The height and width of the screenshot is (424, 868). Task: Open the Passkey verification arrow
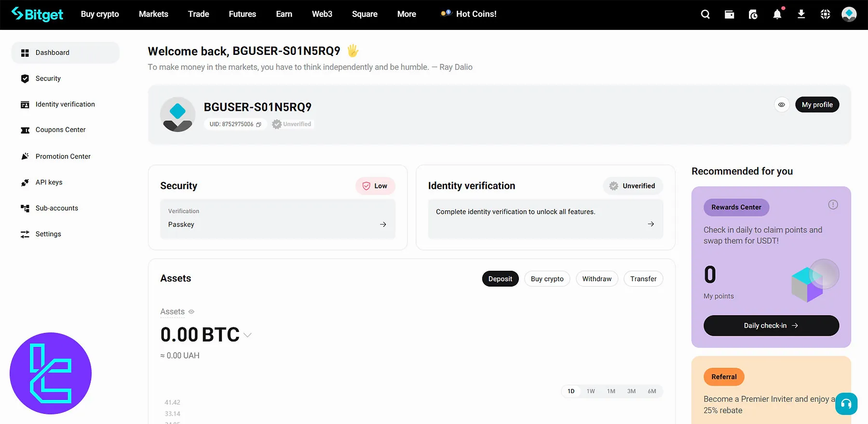point(383,225)
